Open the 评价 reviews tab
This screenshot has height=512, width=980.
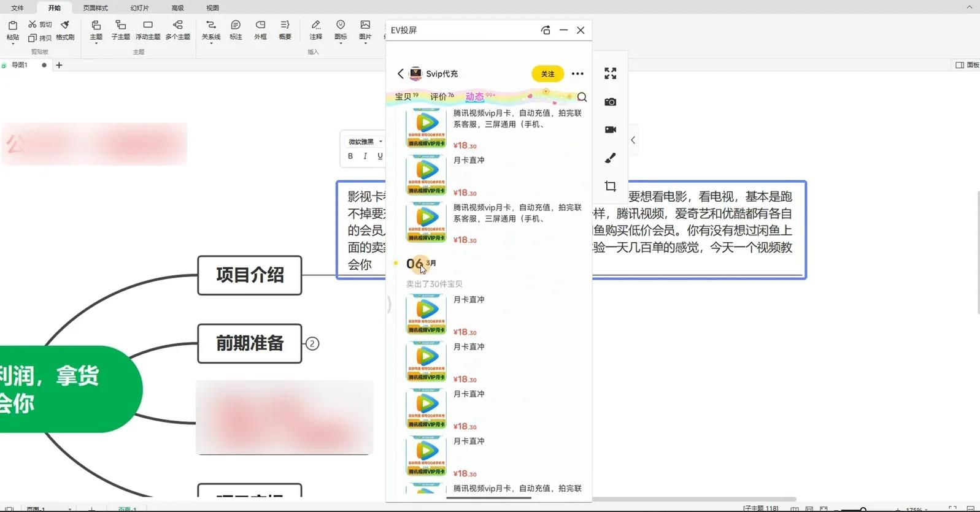point(442,96)
